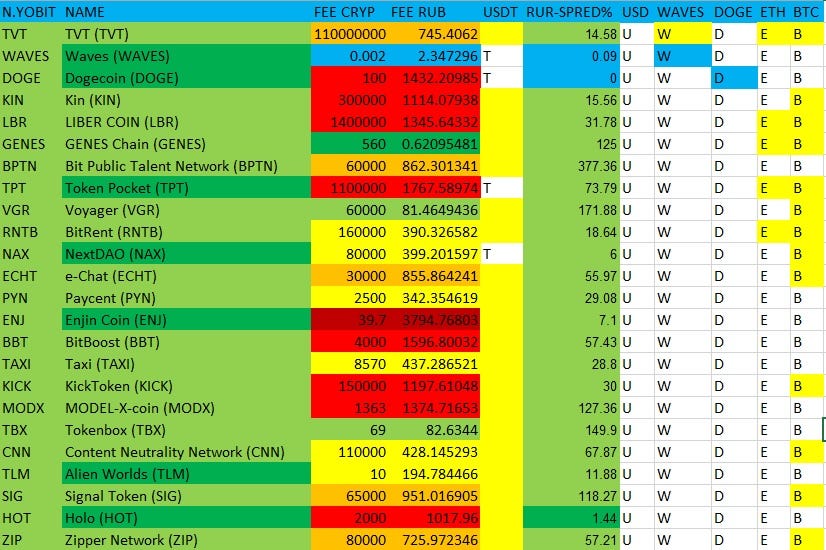Viewport: 826px width, 550px height.
Task: Select the 'Alien Worlds (TLM)' cell
Action: coord(186,474)
